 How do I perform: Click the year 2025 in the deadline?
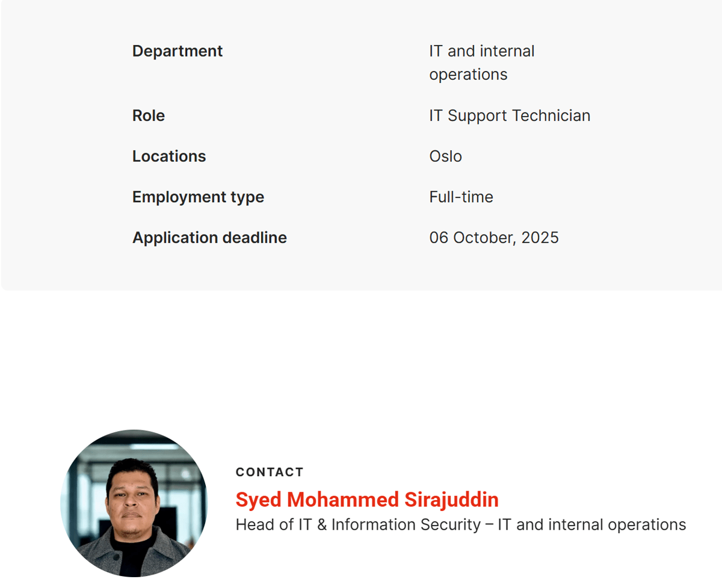point(540,237)
